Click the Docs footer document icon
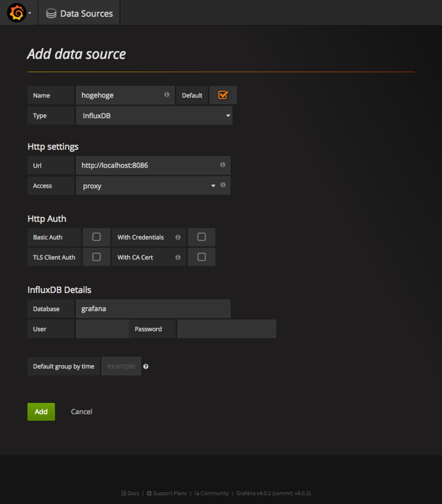442x504 pixels. 124,493
